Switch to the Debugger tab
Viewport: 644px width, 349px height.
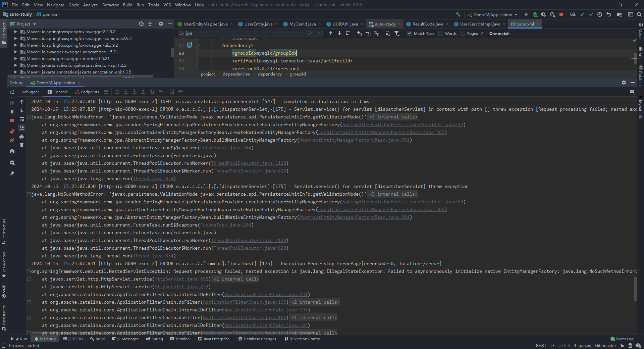pyautogui.click(x=30, y=92)
